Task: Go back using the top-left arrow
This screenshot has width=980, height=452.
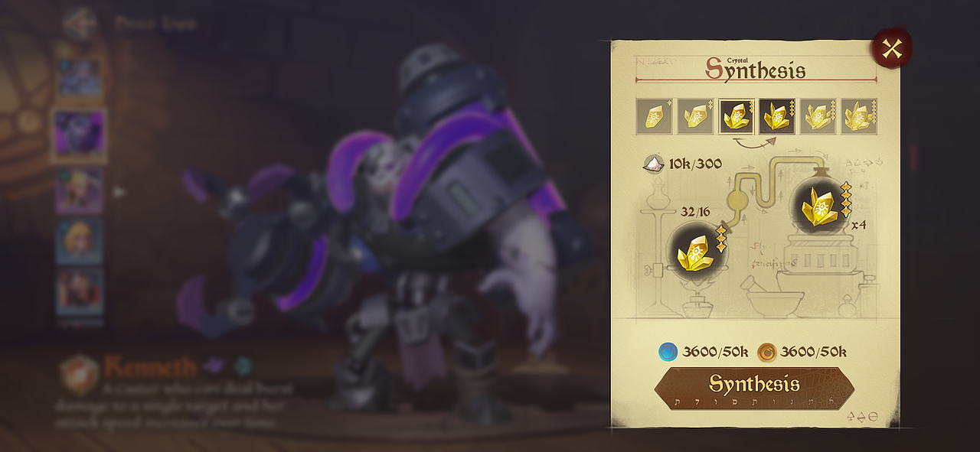Action: [x=80, y=24]
